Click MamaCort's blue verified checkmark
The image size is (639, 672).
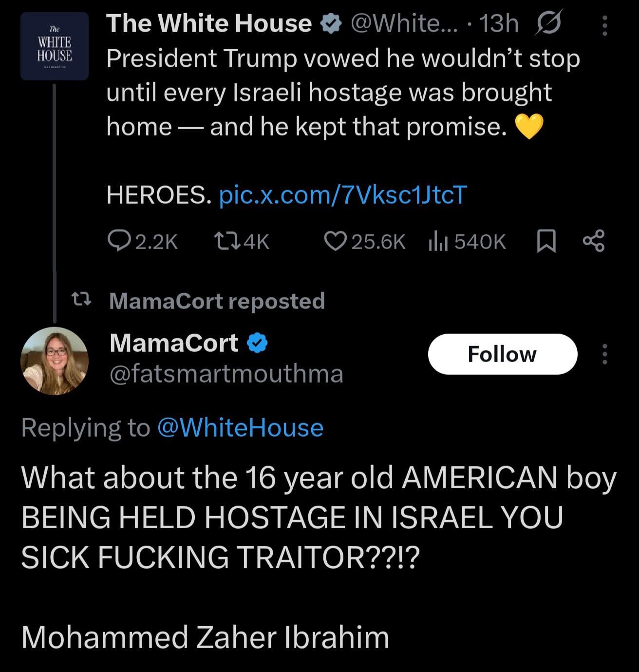(x=258, y=344)
